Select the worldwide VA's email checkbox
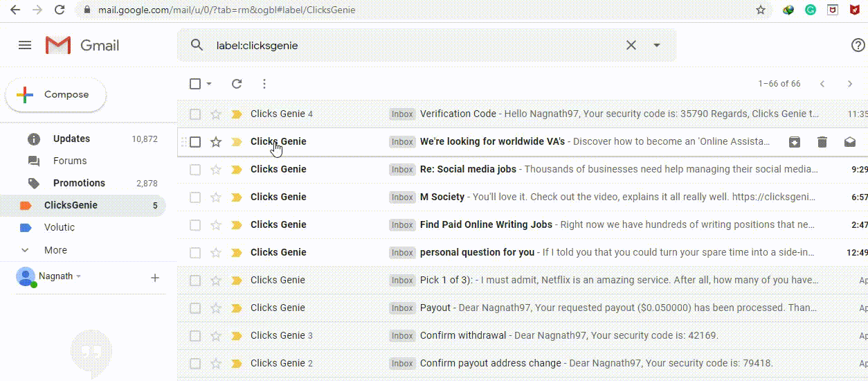This screenshot has width=868, height=381. coord(195,142)
